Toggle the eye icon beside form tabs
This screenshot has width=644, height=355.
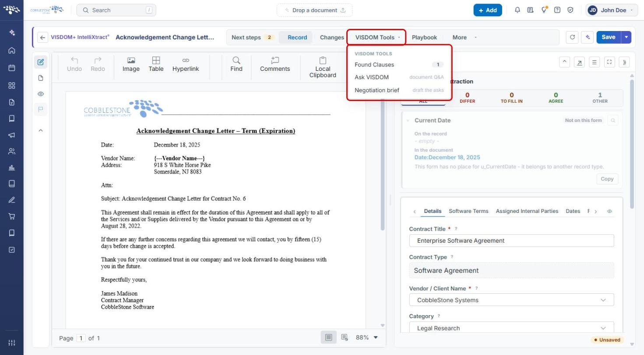pyautogui.click(x=609, y=211)
